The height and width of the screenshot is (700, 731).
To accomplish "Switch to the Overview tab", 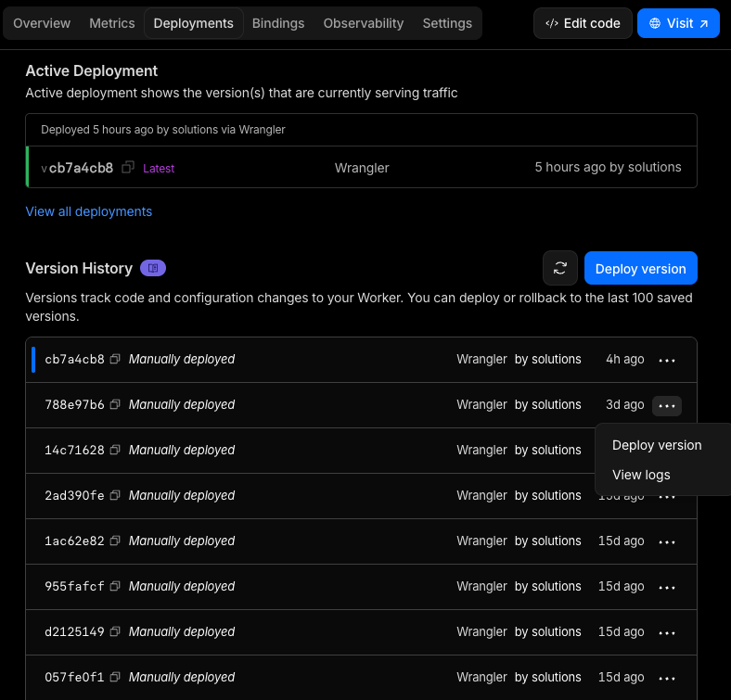I will point(42,23).
